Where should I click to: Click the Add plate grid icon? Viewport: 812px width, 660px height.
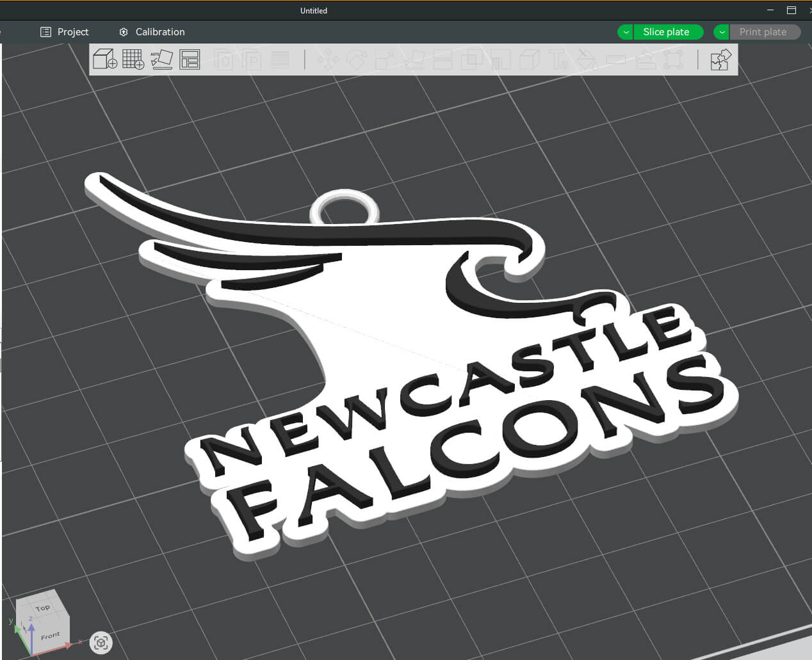[133, 60]
